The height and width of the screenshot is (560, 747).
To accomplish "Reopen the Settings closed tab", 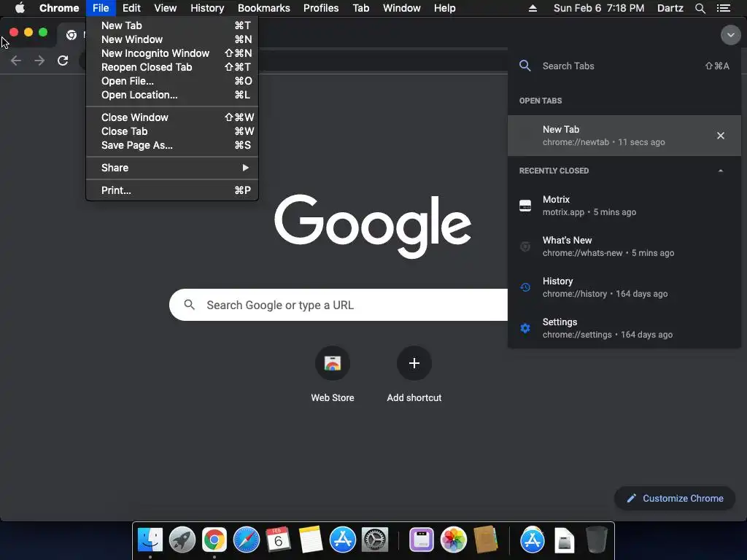I will pos(624,328).
